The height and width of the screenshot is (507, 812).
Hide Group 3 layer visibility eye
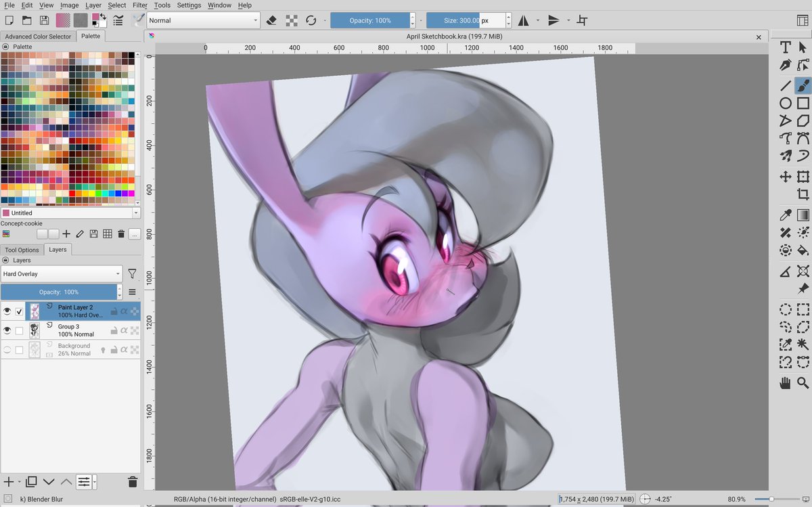[x=7, y=330]
